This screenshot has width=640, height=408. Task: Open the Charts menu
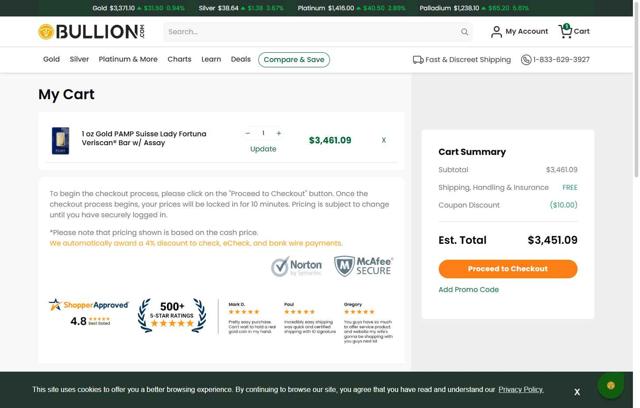pyautogui.click(x=179, y=59)
